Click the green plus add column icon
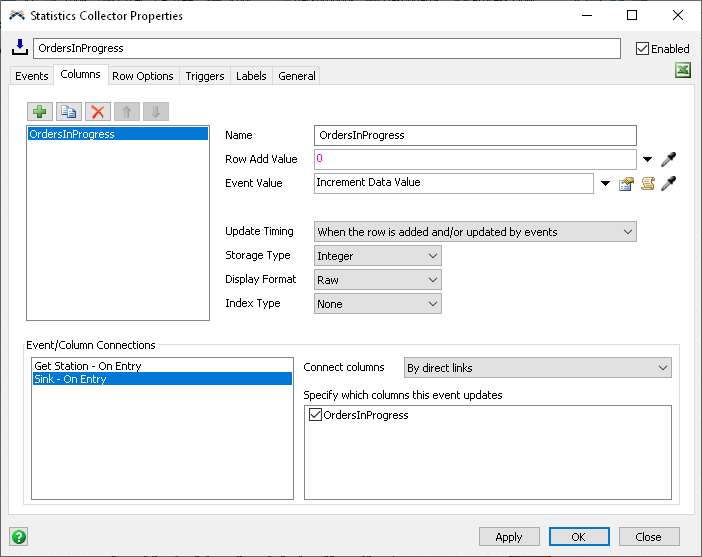 [40, 112]
